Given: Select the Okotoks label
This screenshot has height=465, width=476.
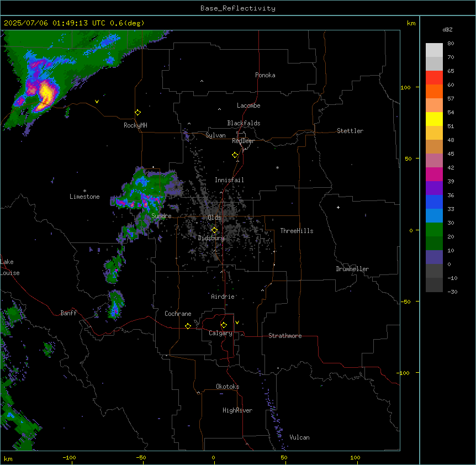Looking at the screenshot, I should (x=228, y=387).
